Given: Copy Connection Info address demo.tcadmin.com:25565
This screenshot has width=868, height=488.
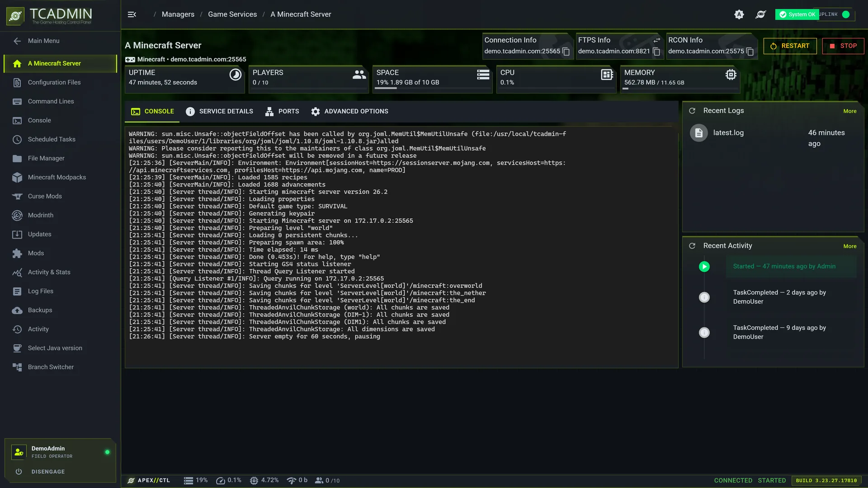Looking at the screenshot, I should click(x=566, y=52).
